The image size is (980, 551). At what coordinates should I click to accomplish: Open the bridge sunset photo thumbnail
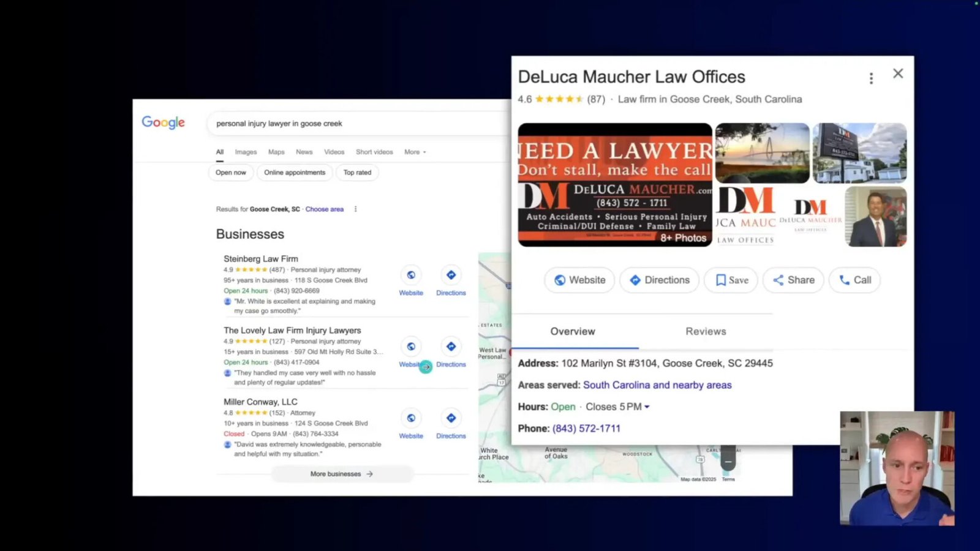pos(763,153)
